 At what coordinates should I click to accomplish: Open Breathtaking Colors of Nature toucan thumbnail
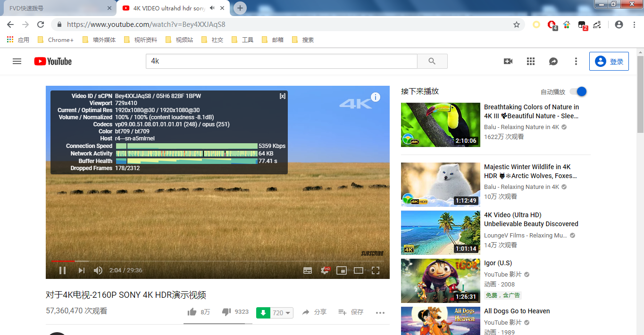tap(441, 125)
